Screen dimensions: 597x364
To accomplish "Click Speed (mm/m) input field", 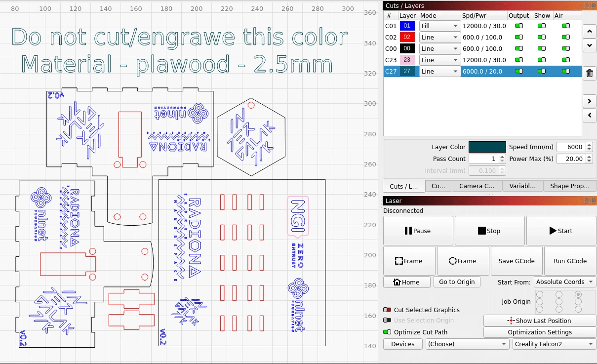I will point(571,147).
